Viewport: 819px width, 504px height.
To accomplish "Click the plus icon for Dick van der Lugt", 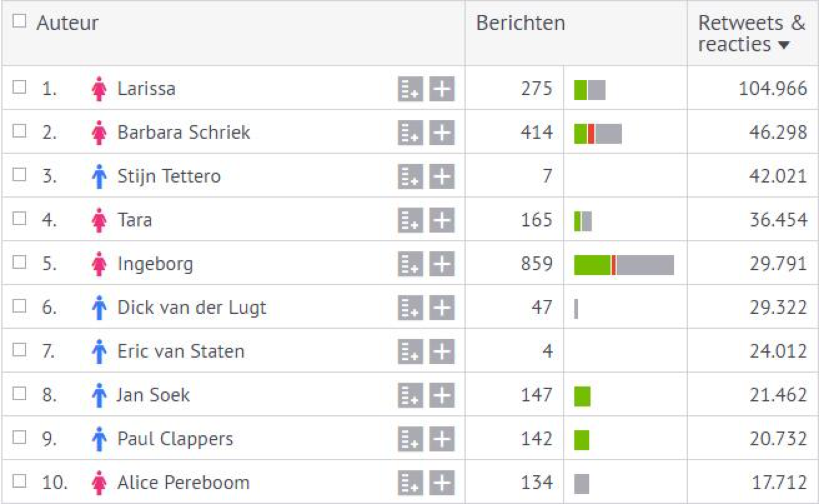I will tap(442, 308).
